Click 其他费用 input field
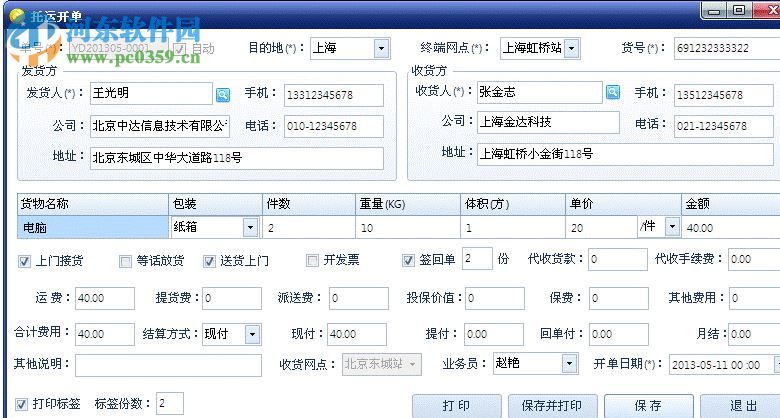The width and height of the screenshot is (780, 418). pos(754,299)
